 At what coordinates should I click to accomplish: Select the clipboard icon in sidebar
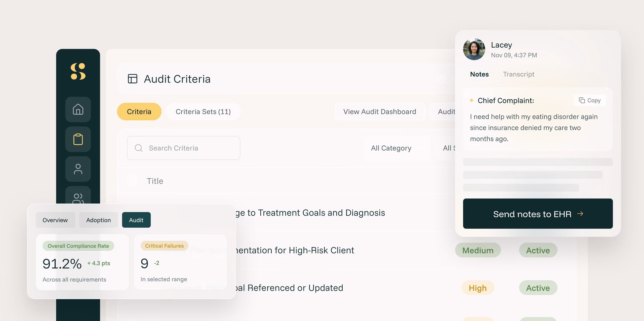(78, 139)
